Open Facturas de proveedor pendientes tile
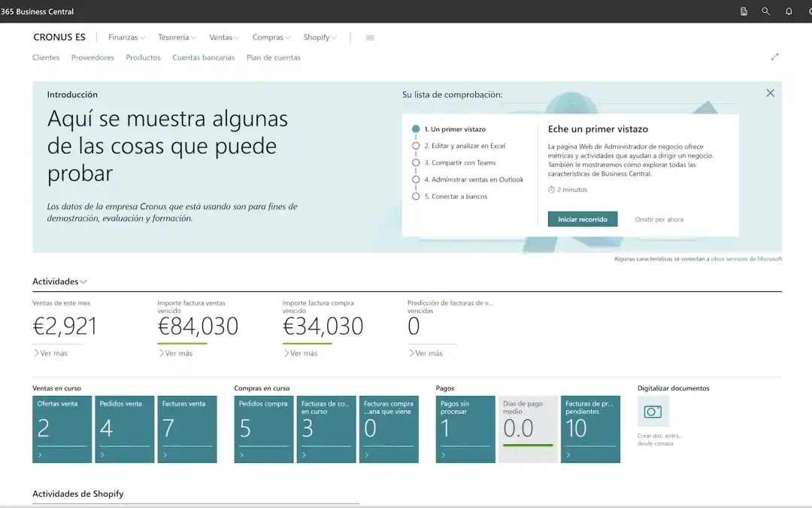Screen dimensions: 812x508 click(x=590, y=429)
